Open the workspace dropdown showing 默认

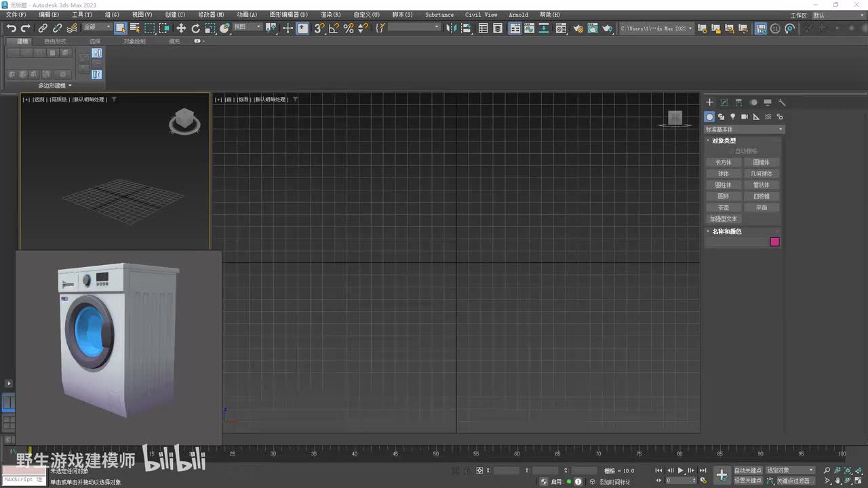(837, 15)
